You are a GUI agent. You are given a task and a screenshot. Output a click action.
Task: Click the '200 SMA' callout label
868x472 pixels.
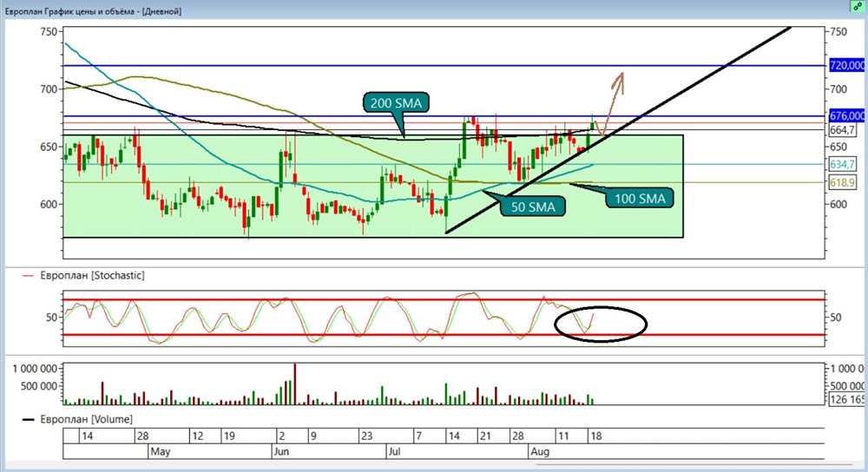(396, 103)
